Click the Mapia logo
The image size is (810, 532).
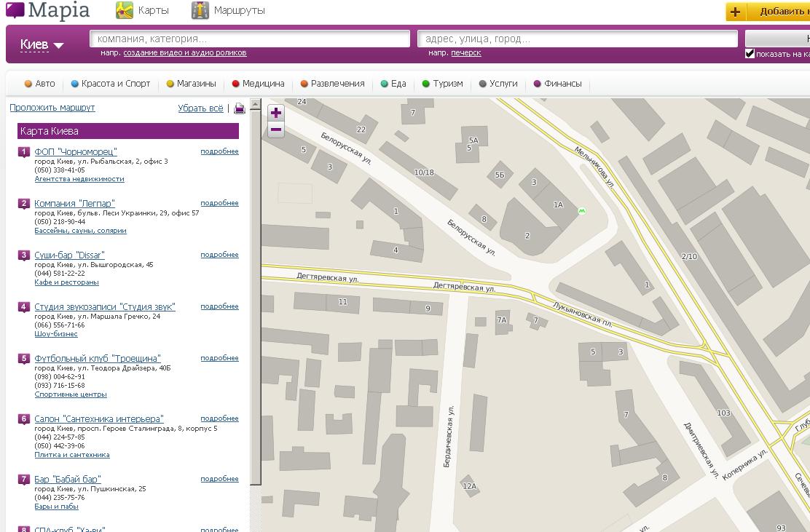[x=48, y=11]
